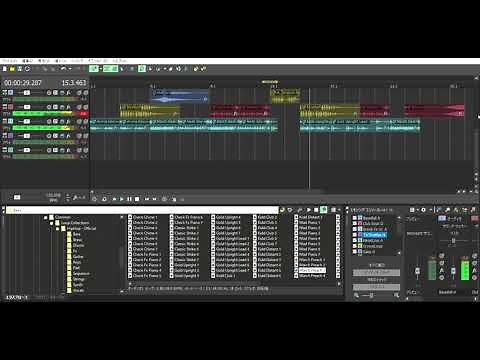Image resolution: width=480 pixels, height=360 pixels.
Task: Stop preview in Explorer toolbar
Action: [x=316, y=210]
